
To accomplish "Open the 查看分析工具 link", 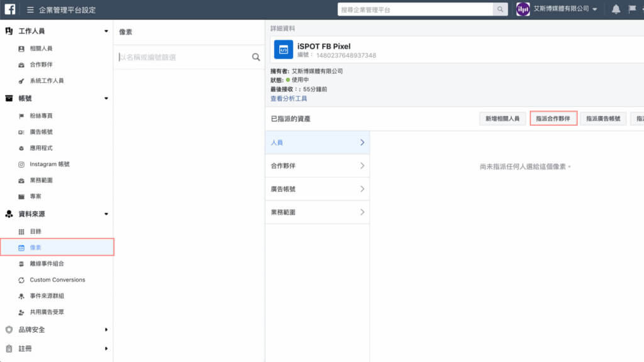I will (288, 99).
